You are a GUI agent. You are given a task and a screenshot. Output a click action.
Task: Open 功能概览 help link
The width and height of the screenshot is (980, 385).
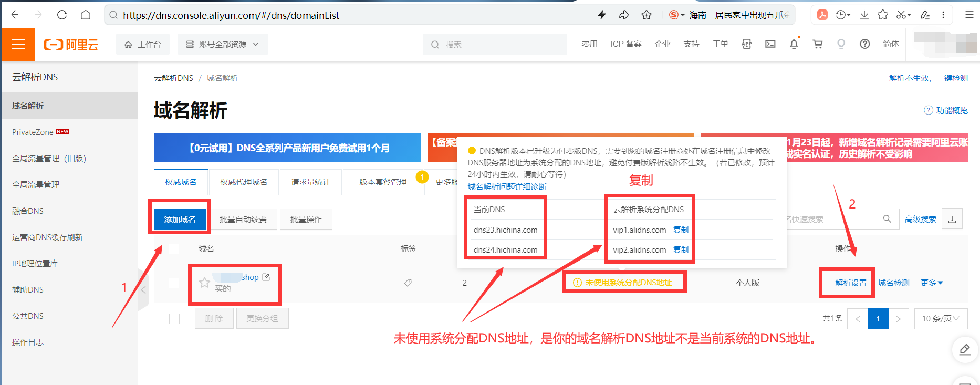tap(946, 110)
